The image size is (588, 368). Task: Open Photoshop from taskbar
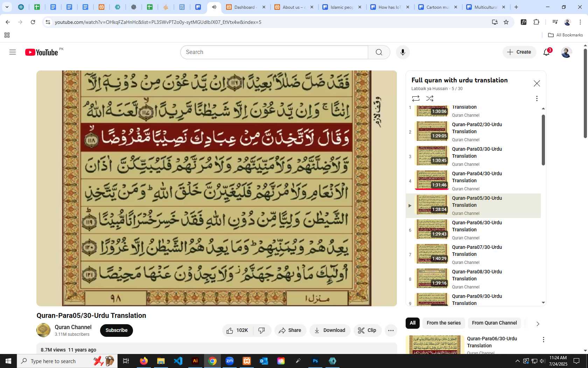coord(315,361)
